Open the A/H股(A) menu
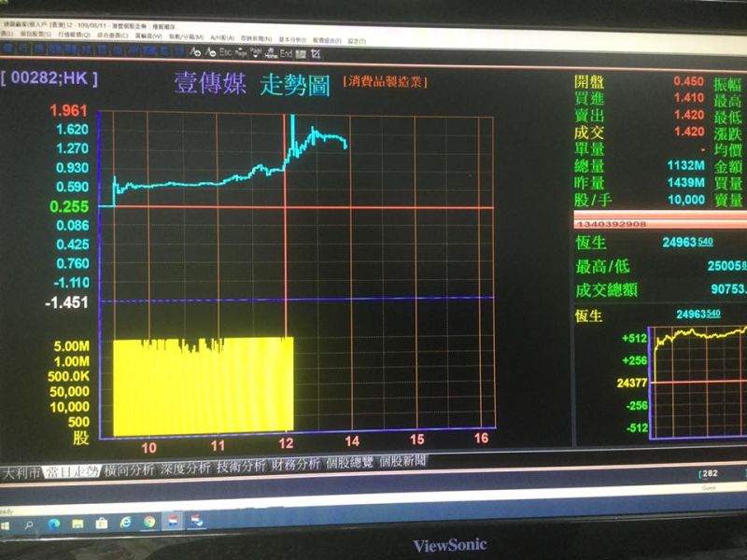 pos(222,37)
